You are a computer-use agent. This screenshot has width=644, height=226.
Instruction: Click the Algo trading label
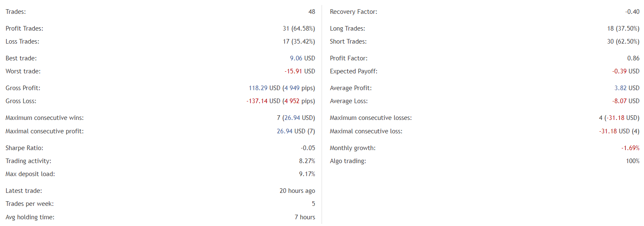coord(348,161)
